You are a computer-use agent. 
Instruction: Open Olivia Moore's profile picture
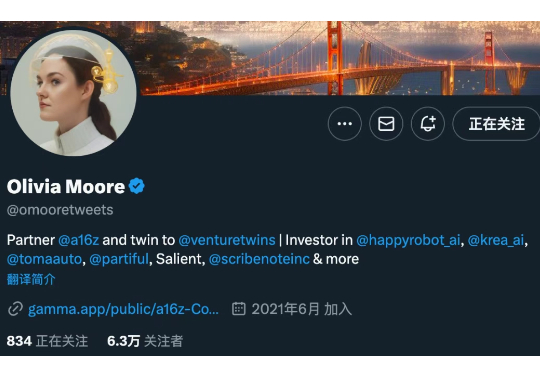73,92
